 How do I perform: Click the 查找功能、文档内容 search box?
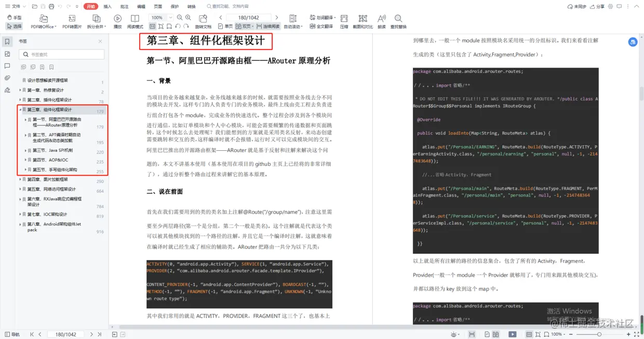tap(229, 6)
